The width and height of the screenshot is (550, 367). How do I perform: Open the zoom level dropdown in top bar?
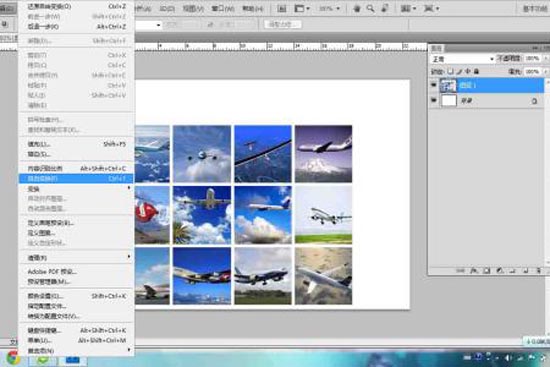pos(338,8)
